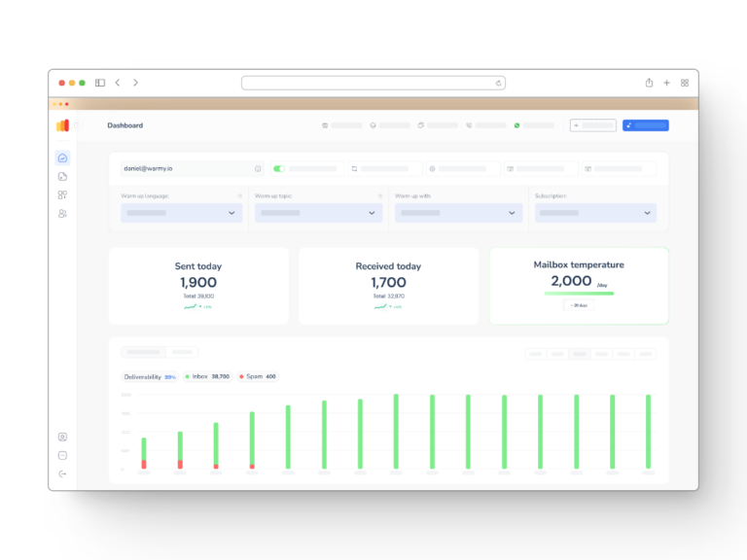Click the daniel@warmy.io mailbox field
This screenshot has width=747, height=560.
coord(185,168)
